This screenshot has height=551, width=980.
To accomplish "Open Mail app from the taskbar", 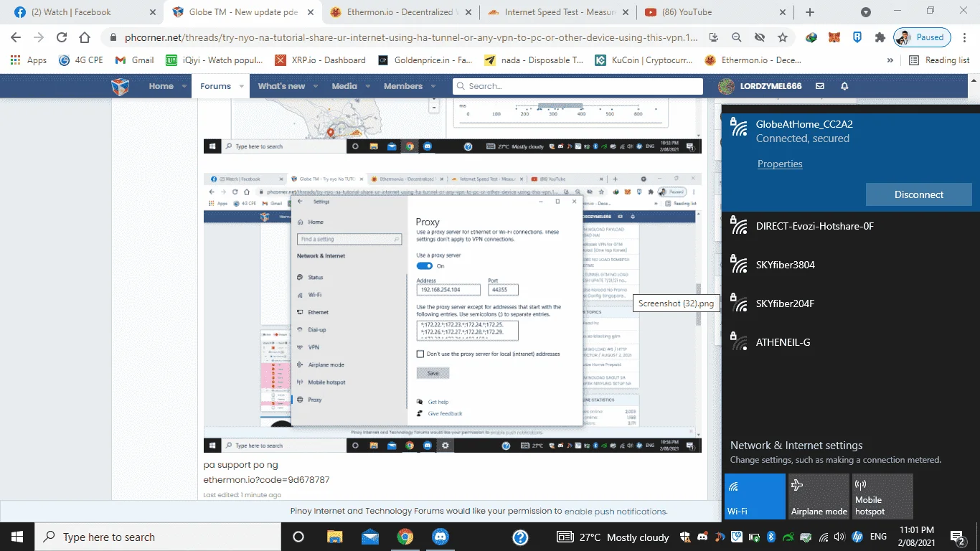I will tap(370, 537).
